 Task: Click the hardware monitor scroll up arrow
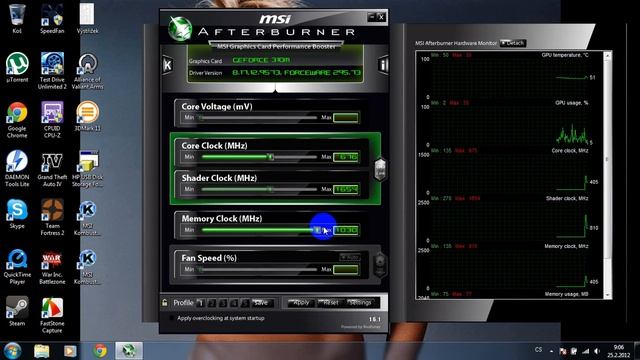(x=607, y=56)
